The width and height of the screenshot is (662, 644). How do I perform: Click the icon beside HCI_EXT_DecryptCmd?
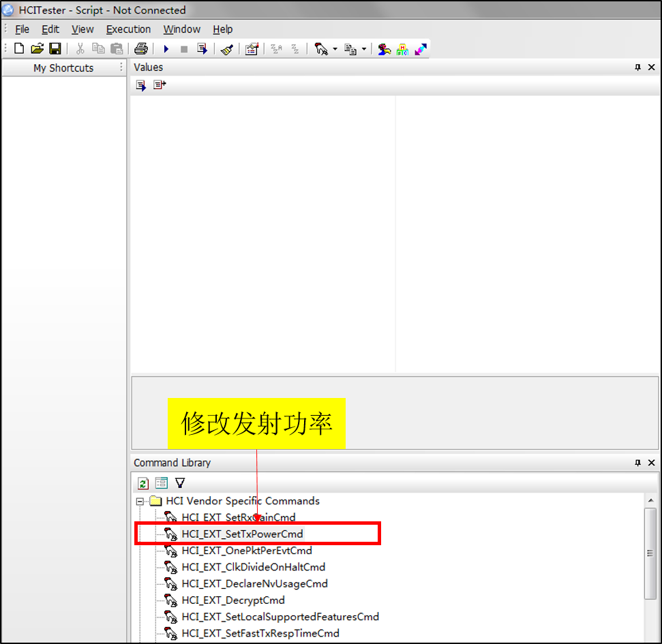171,600
